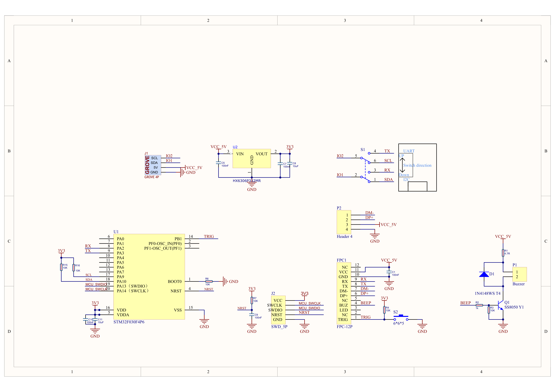Click the VIN pin label on U2

[x=240, y=154]
